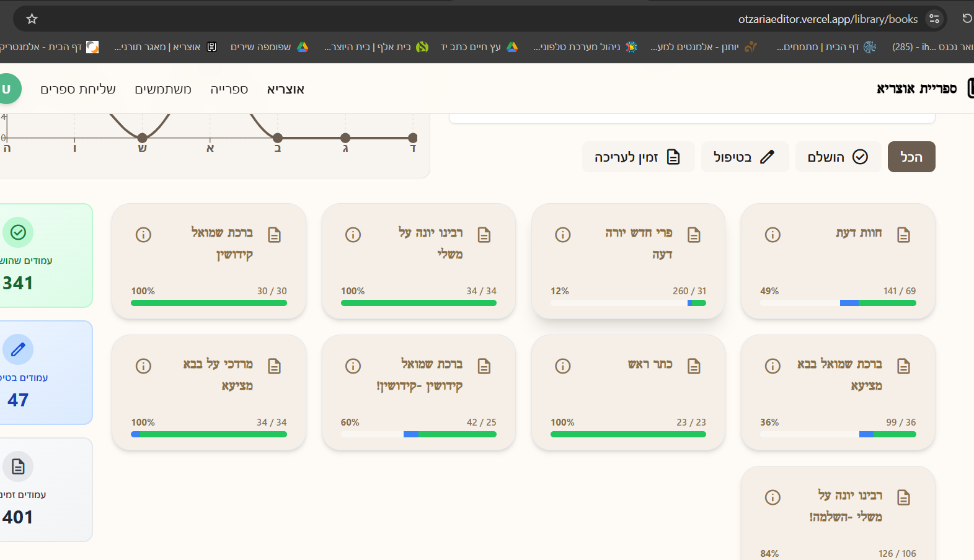
Task: Open שליחת ספרים page
Action: pos(78,89)
